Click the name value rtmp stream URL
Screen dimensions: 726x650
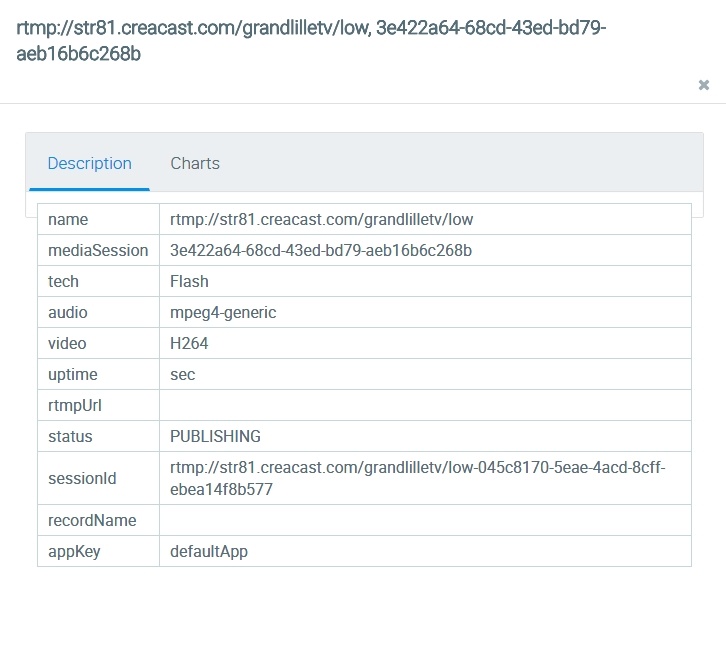click(x=321, y=219)
